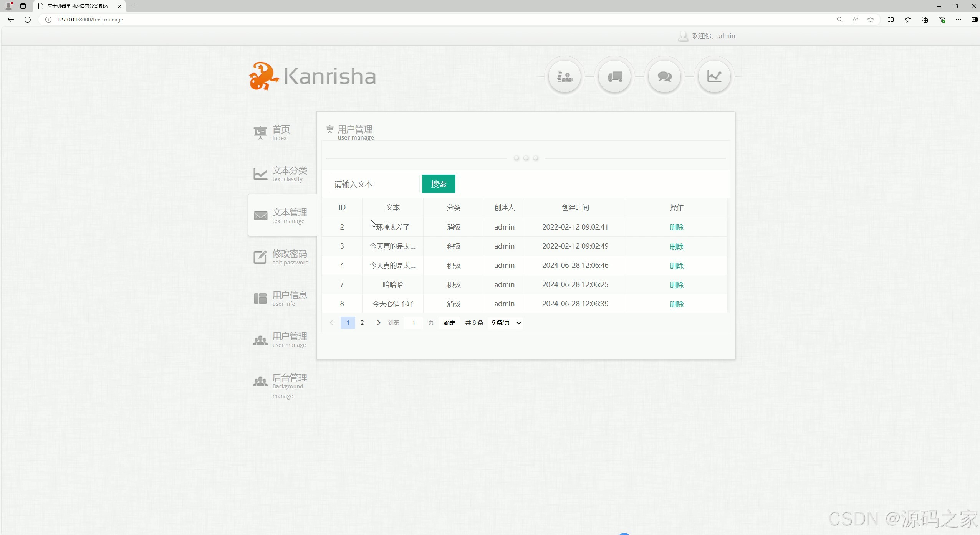This screenshot has width=980, height=535.
Task: Open the 首页 index sidebar item
Action: tap(281, 132)
